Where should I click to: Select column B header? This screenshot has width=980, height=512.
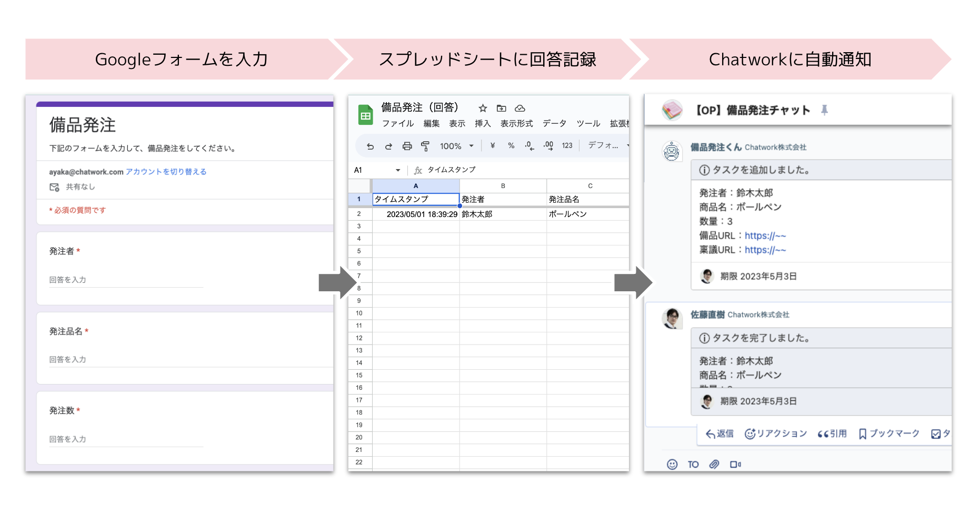click(x=503, y=186)
